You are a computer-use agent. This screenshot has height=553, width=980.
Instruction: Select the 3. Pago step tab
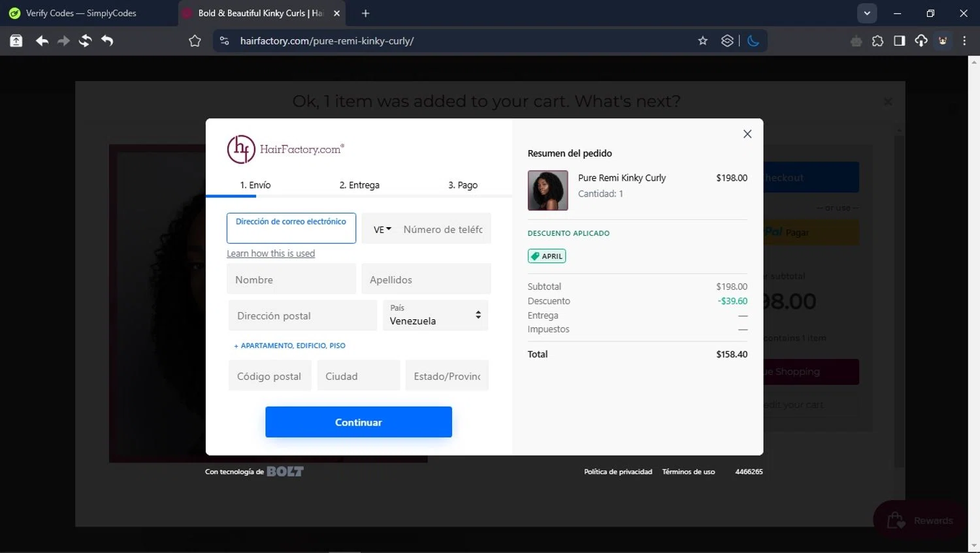pos(463,185)
